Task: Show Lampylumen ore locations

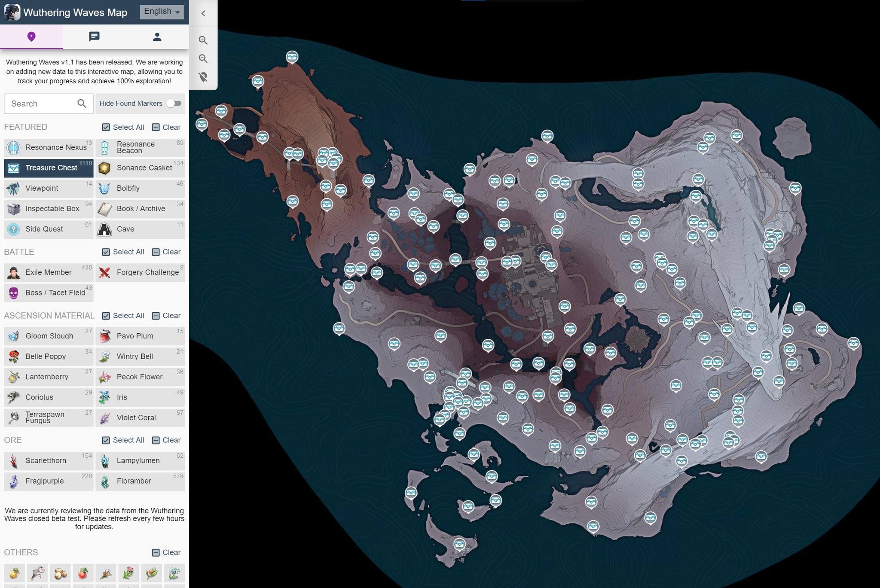Action: tap(140, 460)
